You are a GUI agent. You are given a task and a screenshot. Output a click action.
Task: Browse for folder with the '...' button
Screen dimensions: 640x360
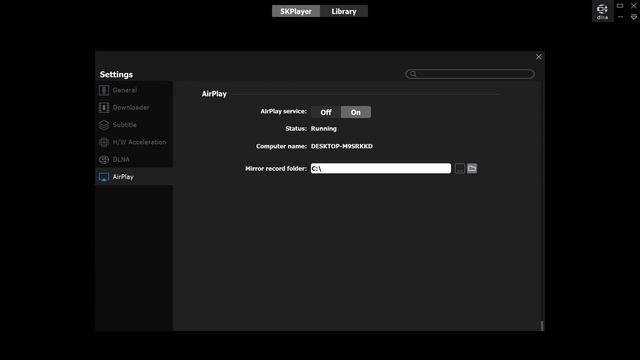460,169
